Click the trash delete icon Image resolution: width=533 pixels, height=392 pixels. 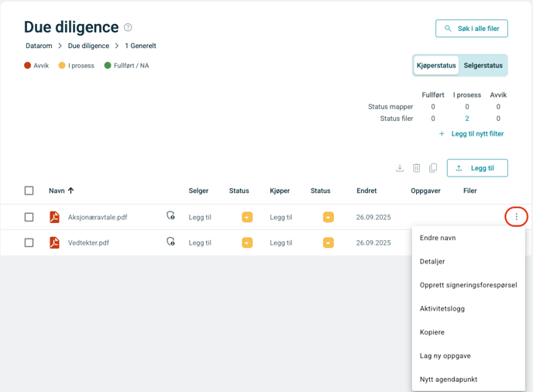[417, 168]
